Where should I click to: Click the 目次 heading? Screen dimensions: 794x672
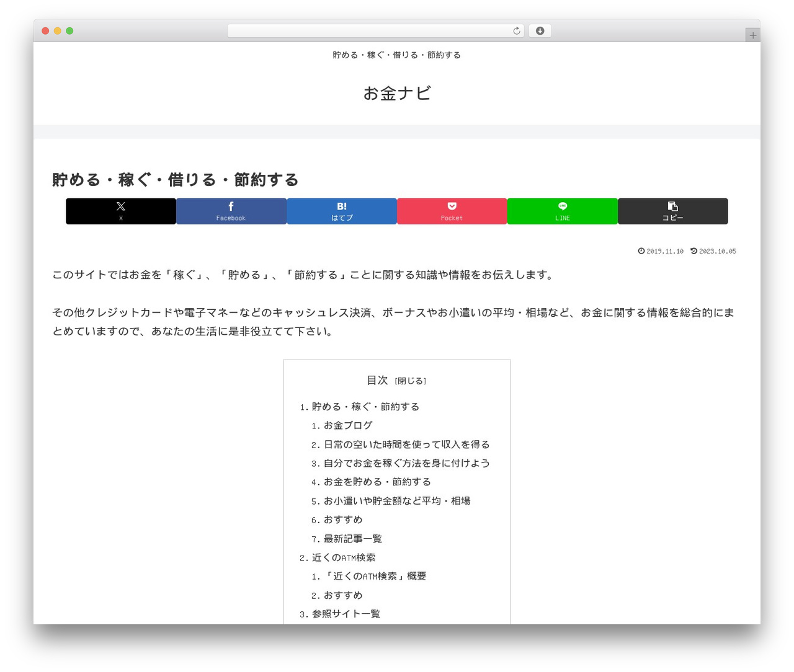coord(377,380)
